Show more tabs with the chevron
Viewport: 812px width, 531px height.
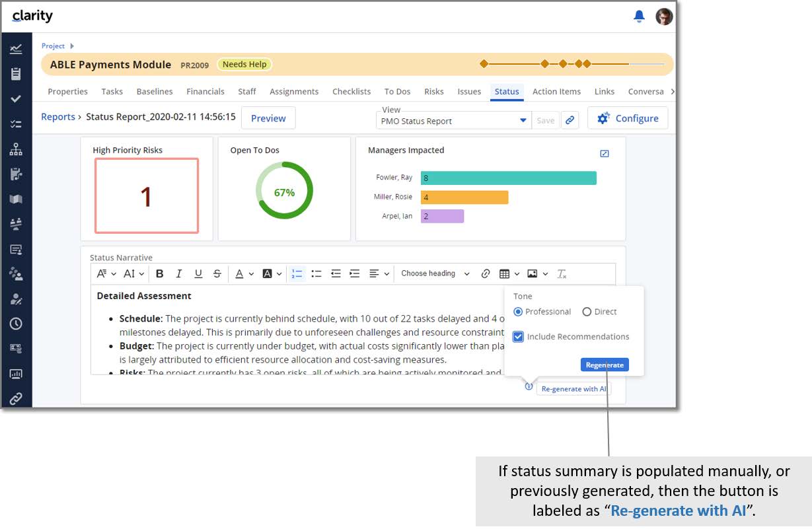tap(673, 91)
